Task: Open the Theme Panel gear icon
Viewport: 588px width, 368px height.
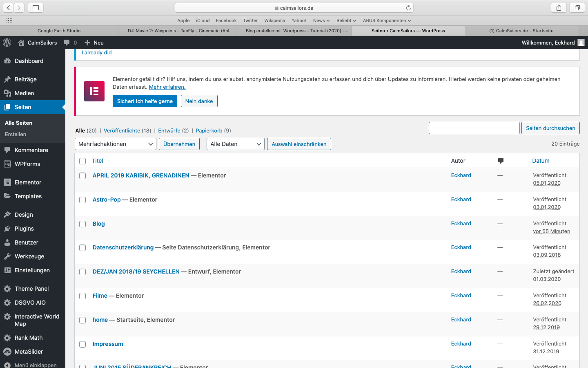Action: pos(7,289)
